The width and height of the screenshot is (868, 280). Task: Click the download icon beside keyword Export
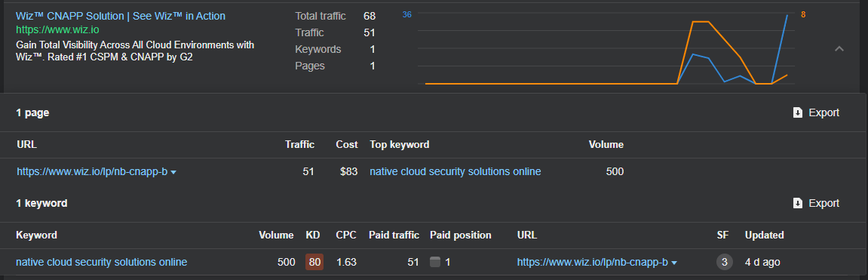pos(798,203)
